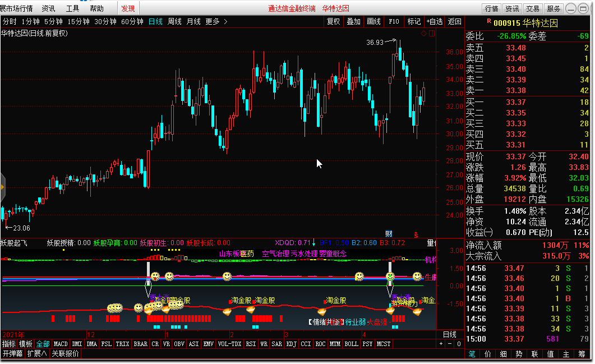Switch indicator to TRIX
The height and width of the screenshot is (364, 595).
pos(123,344)
